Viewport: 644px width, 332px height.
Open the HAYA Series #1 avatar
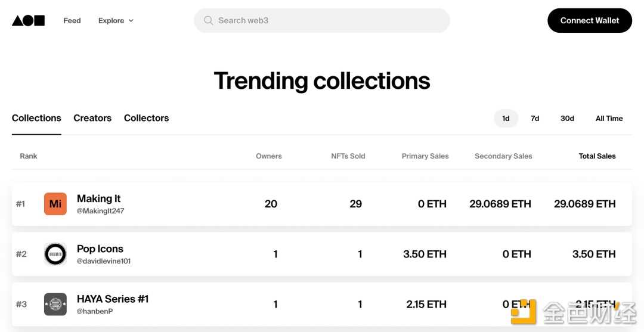pos(55,304)
